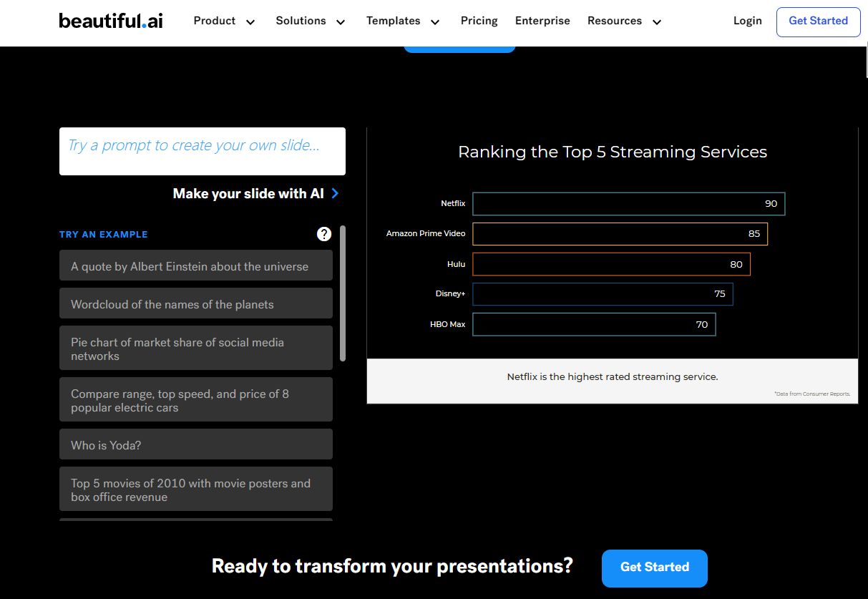Click the Amazon Prime Video chart label
The height and width of the screenshot is (599, 868).
426,234
